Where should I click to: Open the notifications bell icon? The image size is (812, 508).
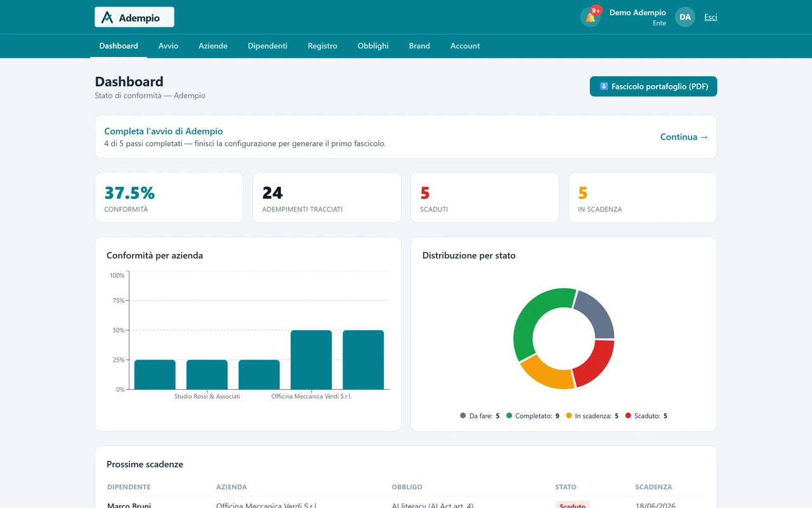point(591,17)
